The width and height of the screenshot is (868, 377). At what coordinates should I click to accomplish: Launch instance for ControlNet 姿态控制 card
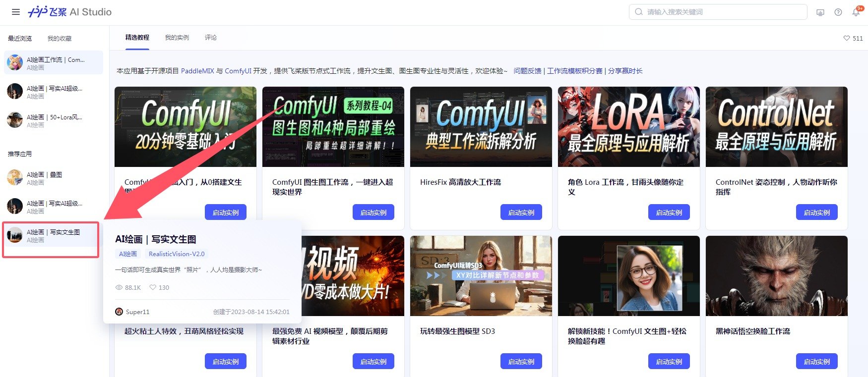(817, 212)
